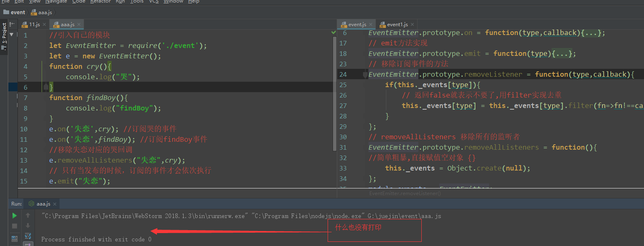
Task: Close the event1.js editor tab
Action: coord(412,25)
